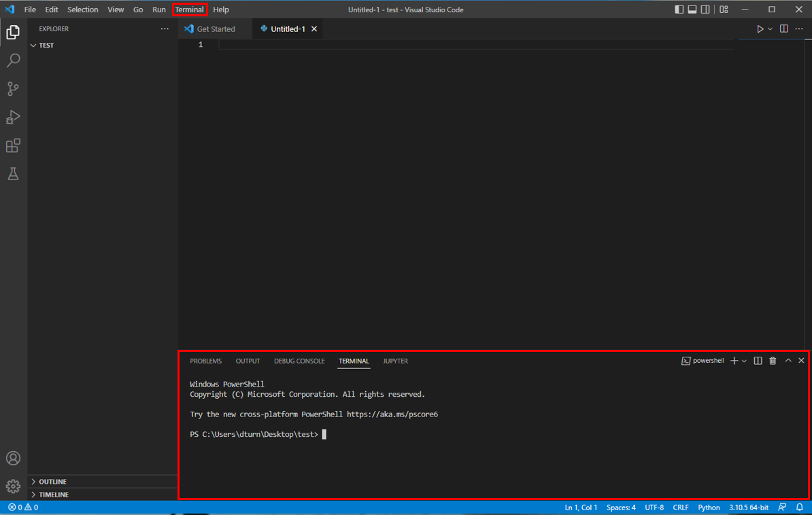Screen dimensions: 812x515
Task: Maximize the terminal panel with chevron
Action: click(788, 361)
